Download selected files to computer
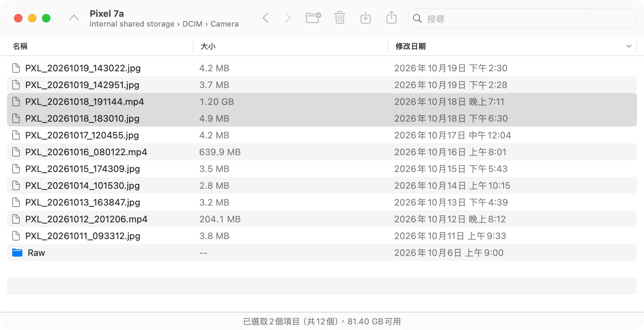Screen dimensions: 644x330 click(x=365, y=17)
